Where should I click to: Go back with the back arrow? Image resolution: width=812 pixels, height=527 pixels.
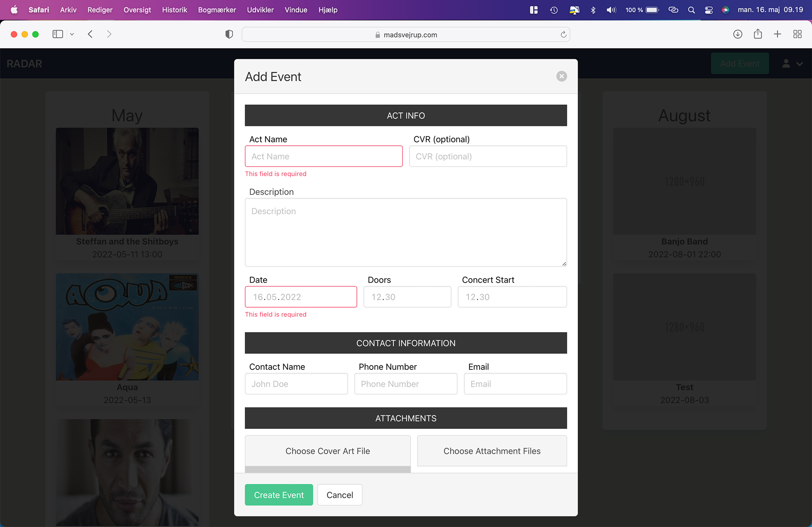90,34
